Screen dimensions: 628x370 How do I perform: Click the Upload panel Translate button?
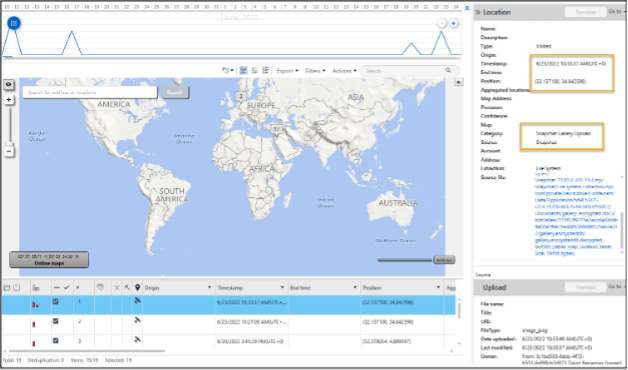(586, 287)
